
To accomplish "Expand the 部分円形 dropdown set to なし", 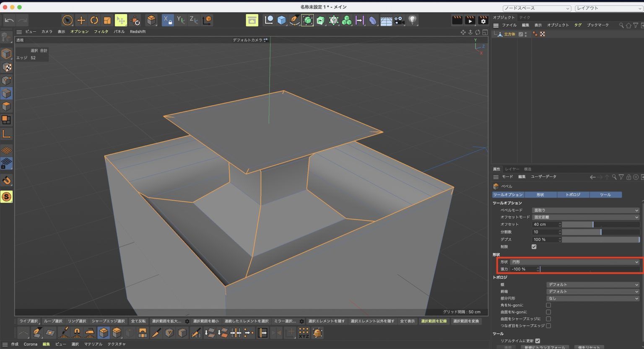I will click(592, 298).
